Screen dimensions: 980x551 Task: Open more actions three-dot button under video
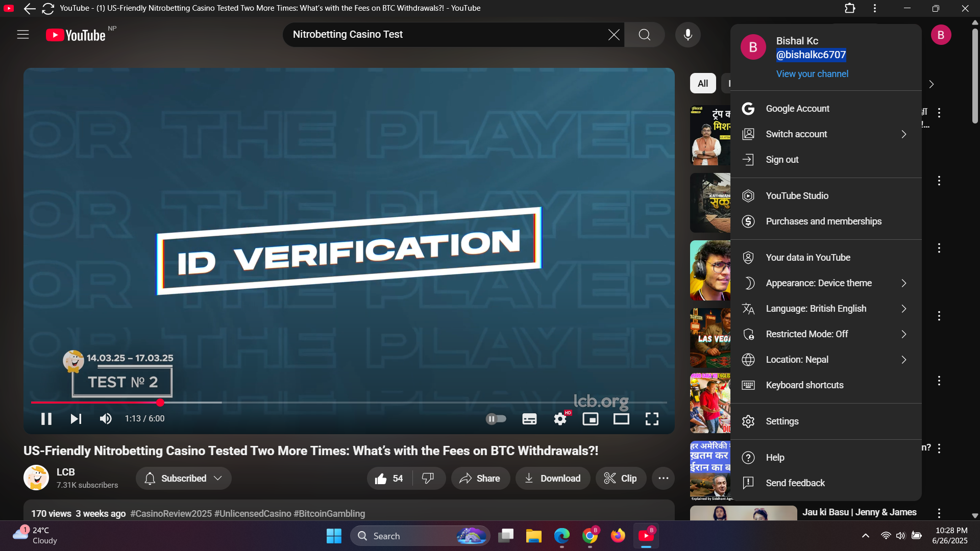[x=663, y=479]
